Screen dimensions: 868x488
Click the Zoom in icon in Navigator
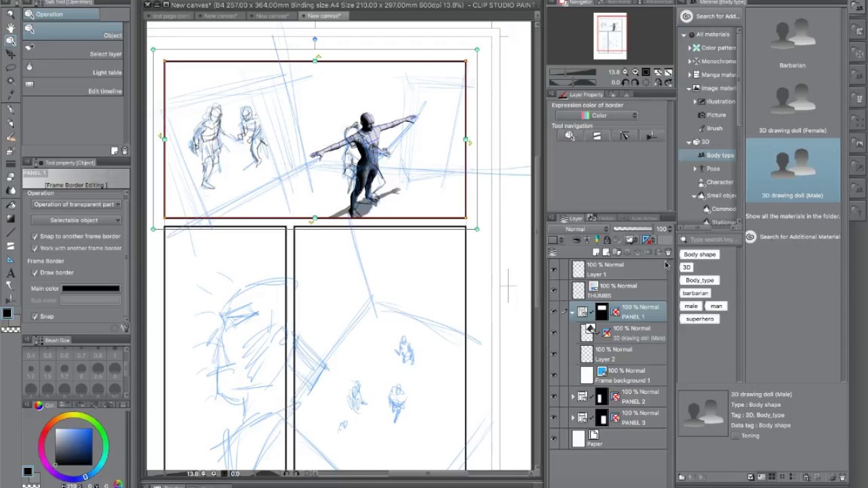(635, 72)
